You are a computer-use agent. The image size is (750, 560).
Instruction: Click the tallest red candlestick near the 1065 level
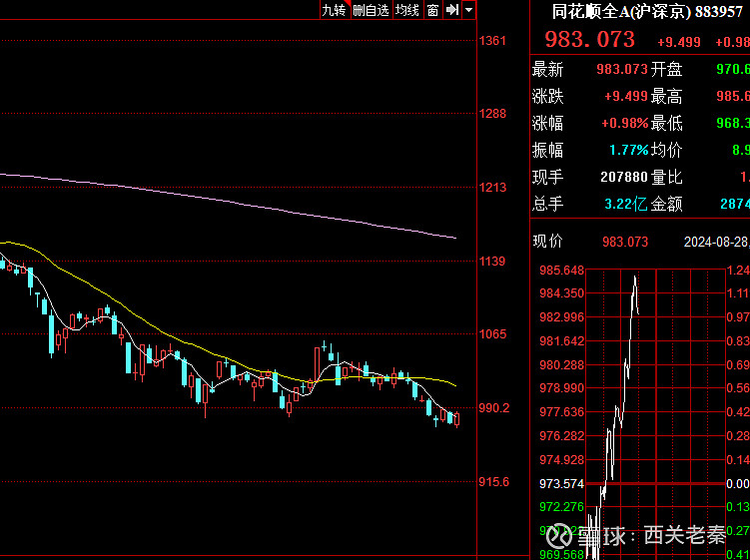pos(318,364)
